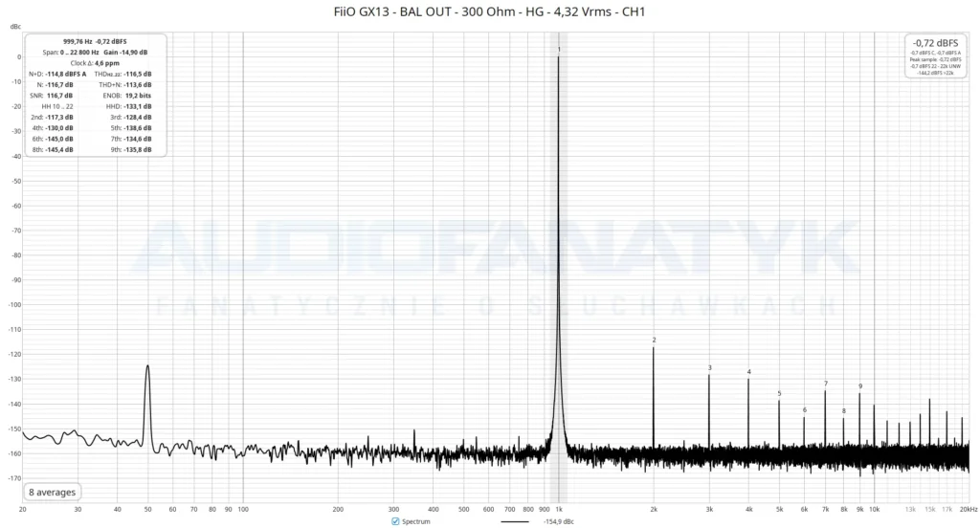The height and width of the screenshot is (528, 980).
Task: Select harmonic marker 5 at 5k
Action: [779, 394]
